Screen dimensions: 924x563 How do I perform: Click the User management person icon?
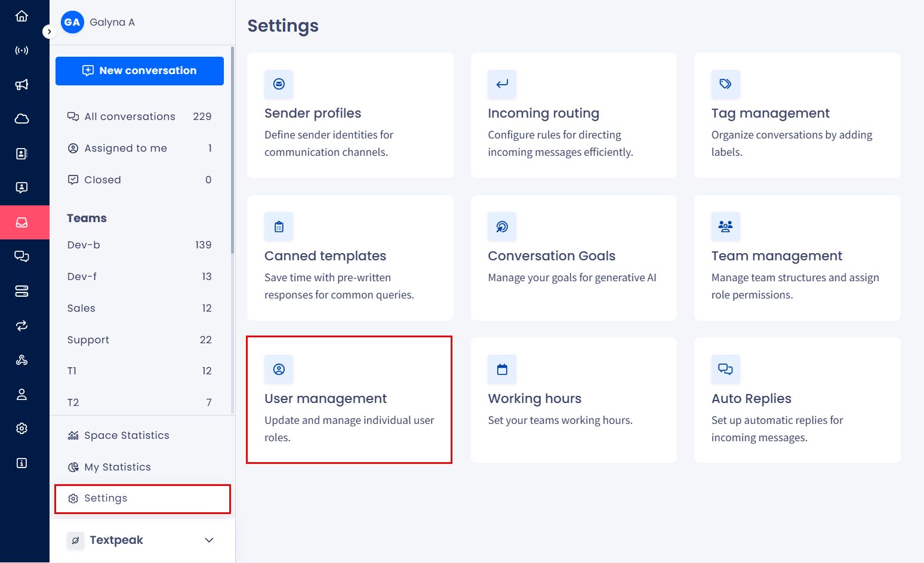(279, 370)
